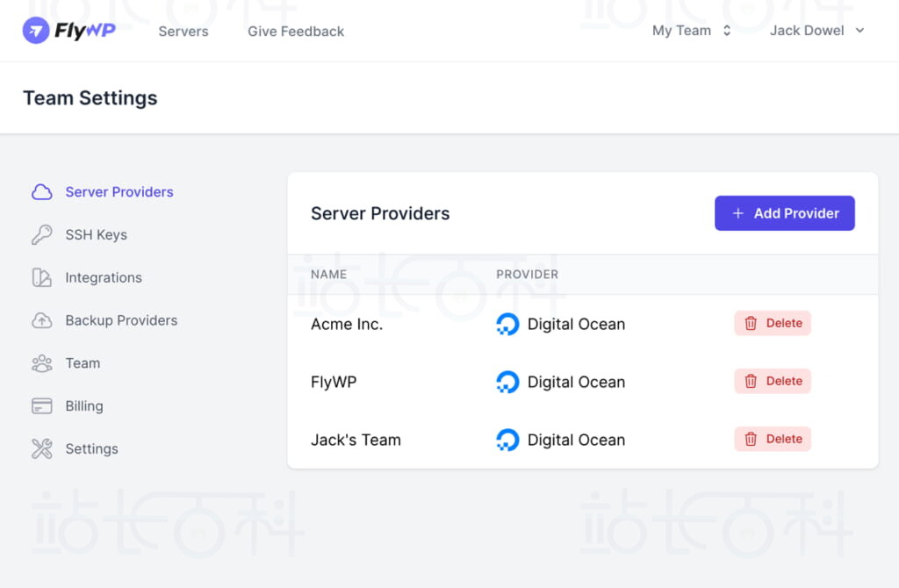
Task: Expand the My Team switcher
Action: (x=692, y=31)
